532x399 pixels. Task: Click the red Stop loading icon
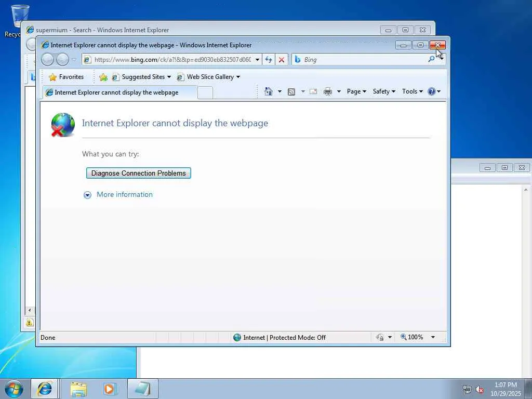[x=281, y=60]
